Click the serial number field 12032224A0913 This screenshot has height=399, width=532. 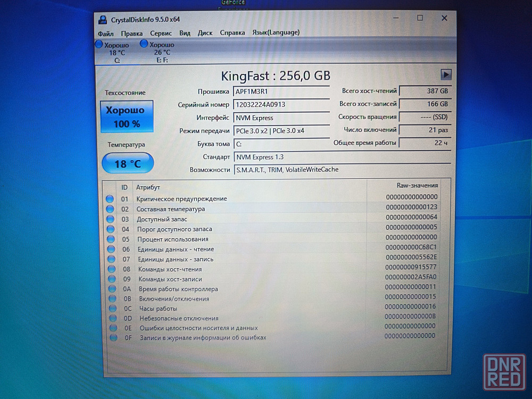(x=281, y=104)
